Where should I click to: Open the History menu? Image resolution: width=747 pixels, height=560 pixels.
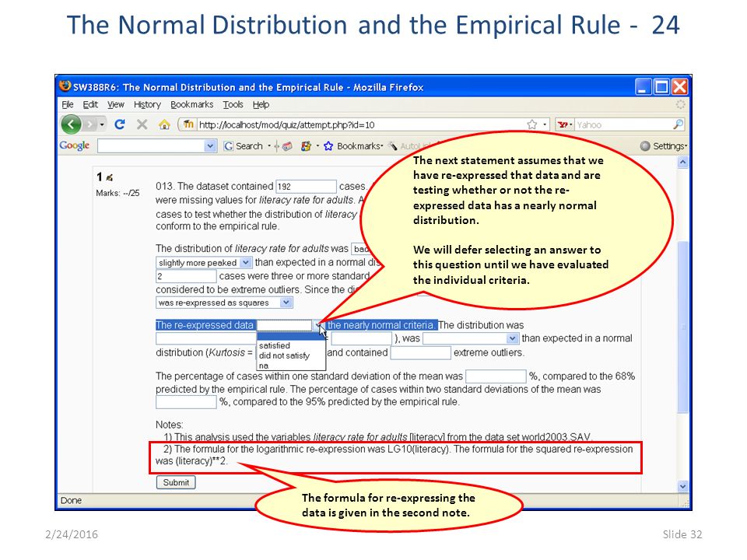(x=147, y=105)
